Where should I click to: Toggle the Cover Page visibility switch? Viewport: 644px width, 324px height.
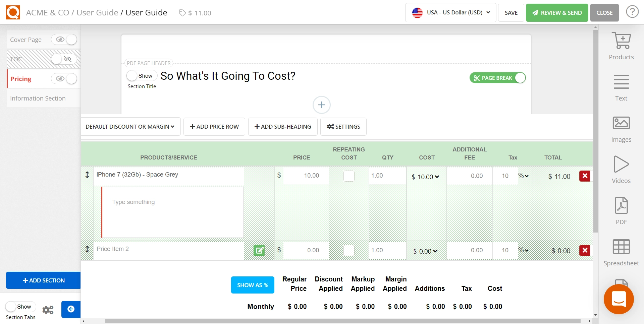pos(64,40)
